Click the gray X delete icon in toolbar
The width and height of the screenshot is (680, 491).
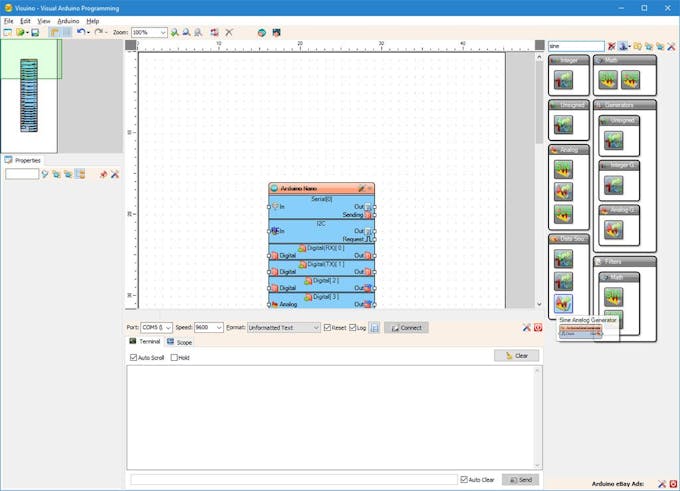point(229,33)
